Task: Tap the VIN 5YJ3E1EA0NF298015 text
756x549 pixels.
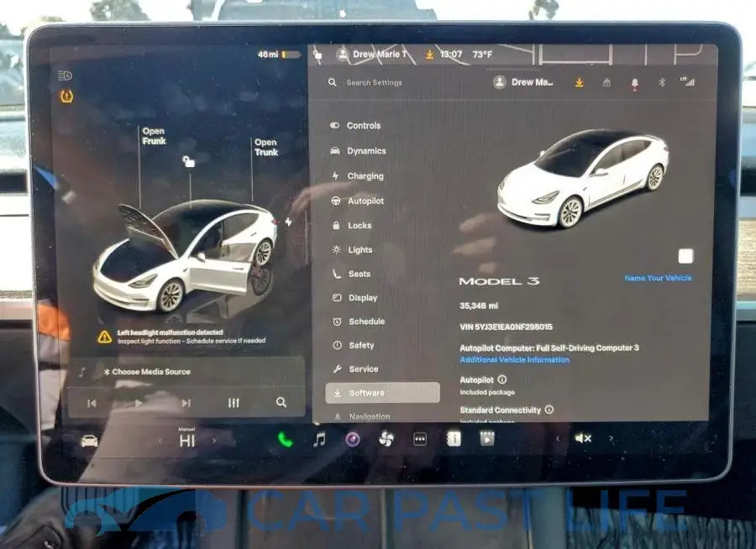Action: (x=506, y=327)
